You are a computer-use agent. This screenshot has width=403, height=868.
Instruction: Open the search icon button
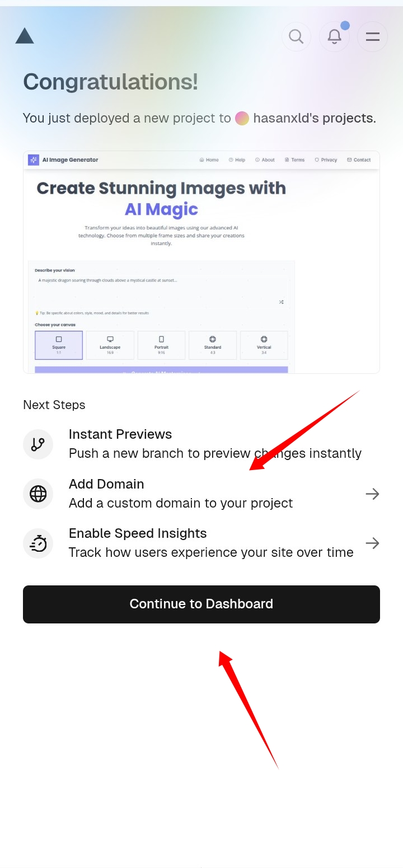coord(296,37)
